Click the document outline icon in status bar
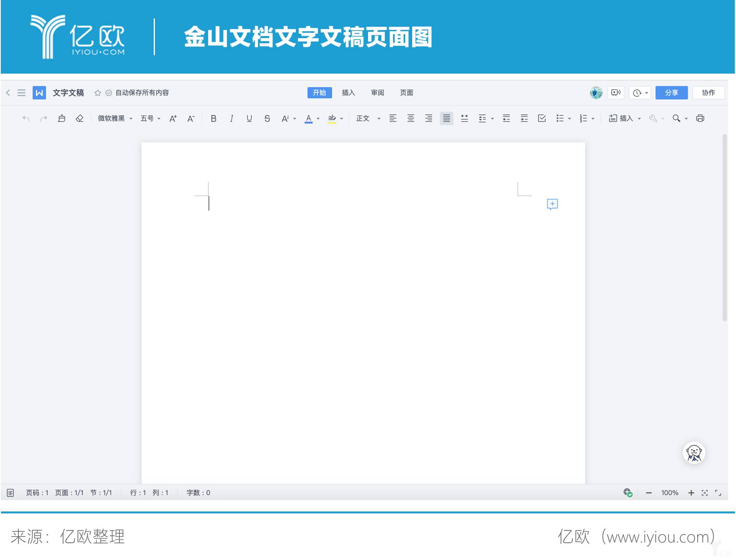Viewport: 736px width, 560px height. click(11, 493)
